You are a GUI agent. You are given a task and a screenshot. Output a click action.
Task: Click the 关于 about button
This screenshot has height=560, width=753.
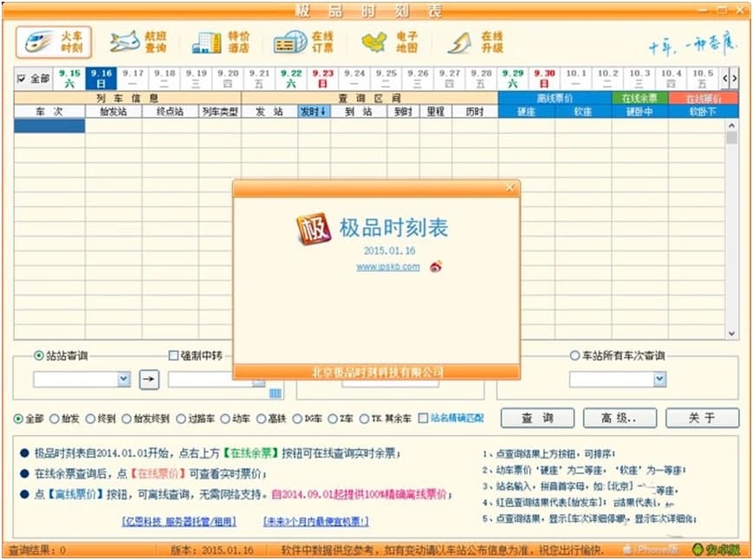[x=702, y=418]
